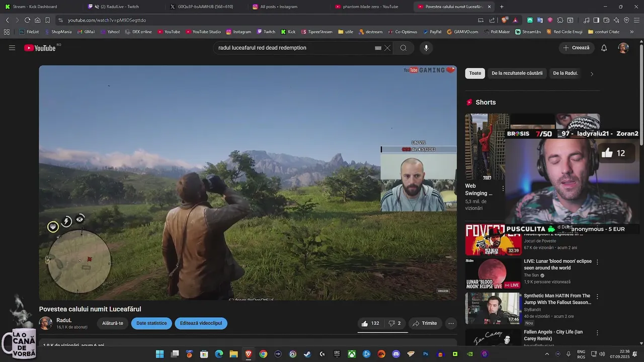Image resolution: width=644 pixels, height=362 pixels.
Task: Open the Synthetic Man HATIN video thumbnail
Action: pyautogui.click(x=493, y=308)
